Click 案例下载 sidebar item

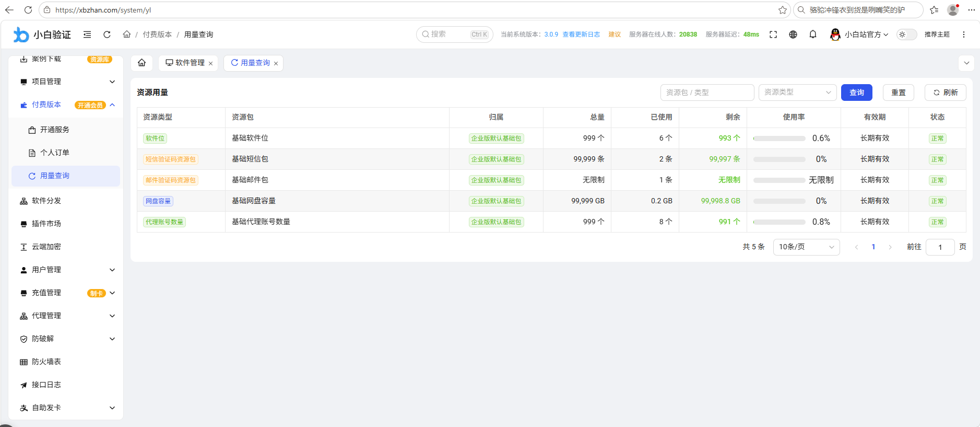[66, 59]
